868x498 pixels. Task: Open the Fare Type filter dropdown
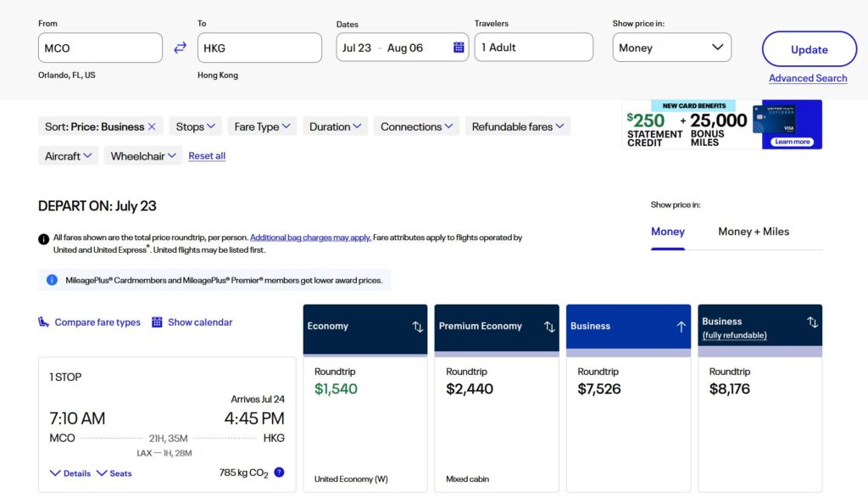click(262, 126)
